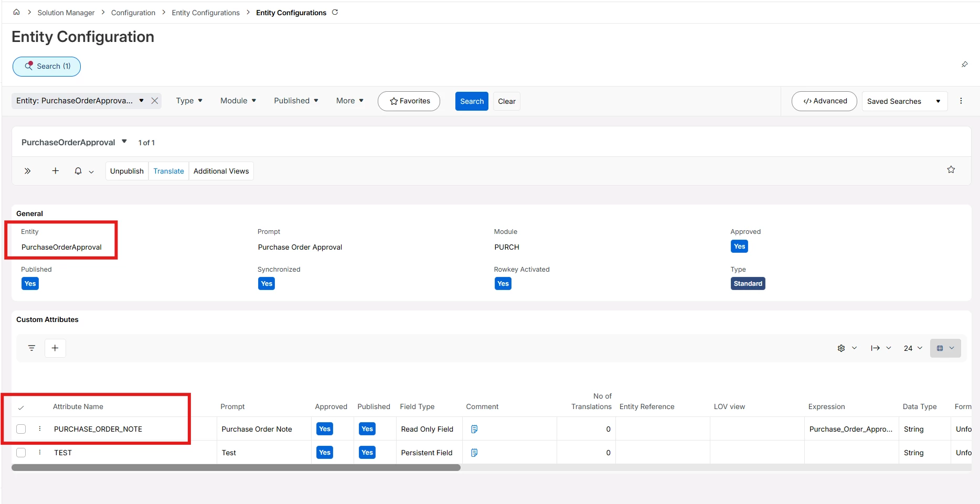
Task: Open the Additional Views tab
Action: [x=221, y=171]
